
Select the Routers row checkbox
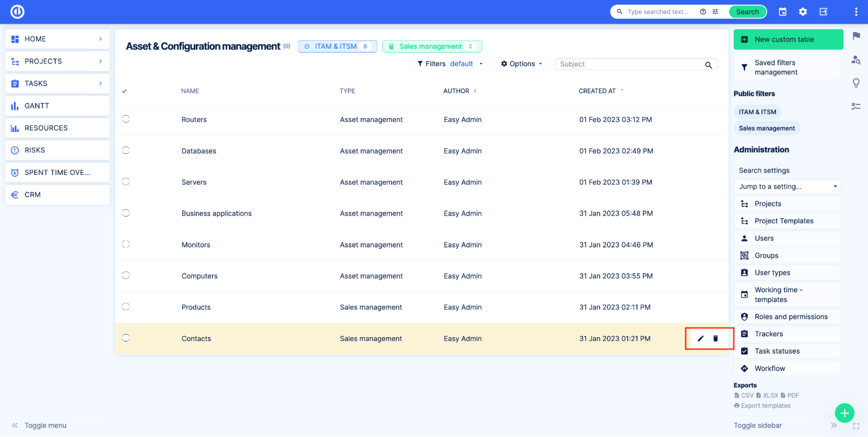tap(126, 119)
